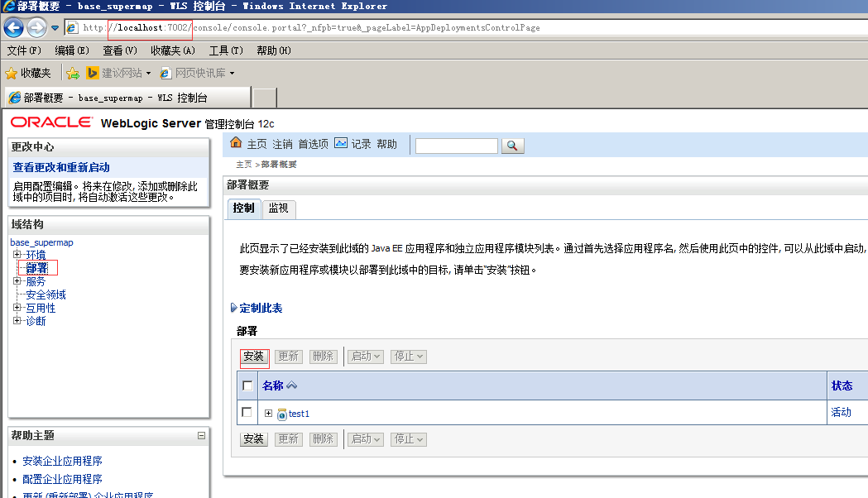The image size is (868, 498).
Task: Select 部署 in the domain tree
Action: (x=36, y=268)
